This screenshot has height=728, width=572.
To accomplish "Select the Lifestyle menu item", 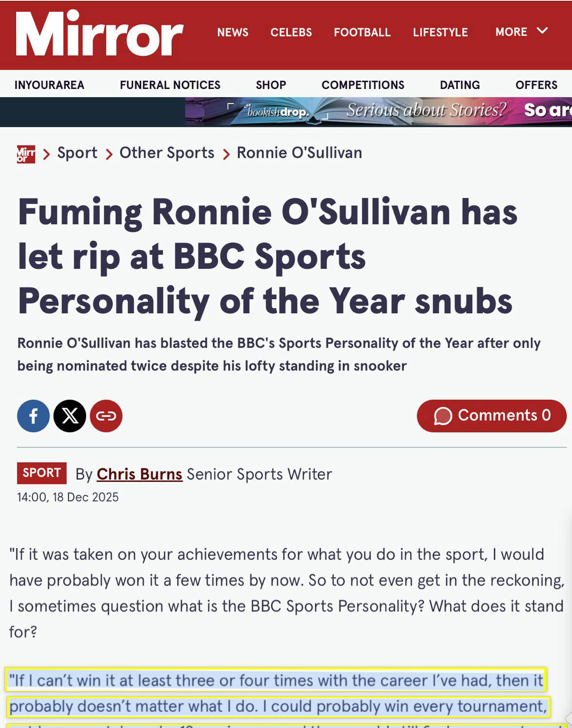I will click(440, 33).
